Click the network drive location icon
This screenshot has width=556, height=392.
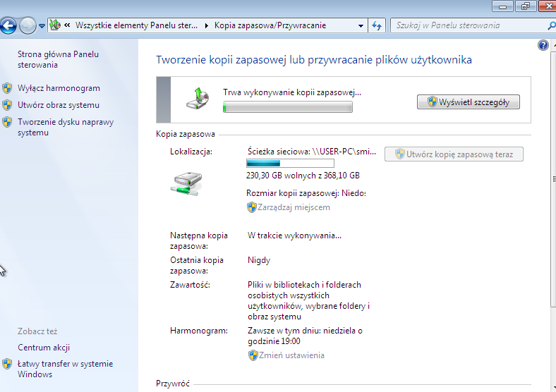186,183
